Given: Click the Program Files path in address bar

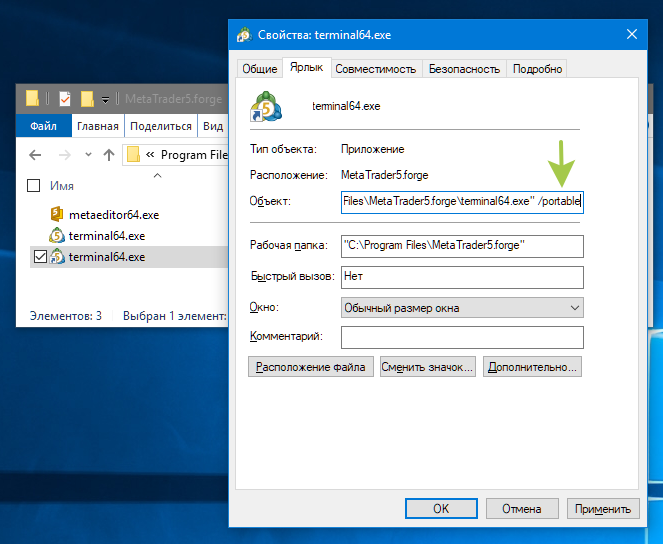Looking at the screenshot, I should pyautogui.click(x=195, y=155).
